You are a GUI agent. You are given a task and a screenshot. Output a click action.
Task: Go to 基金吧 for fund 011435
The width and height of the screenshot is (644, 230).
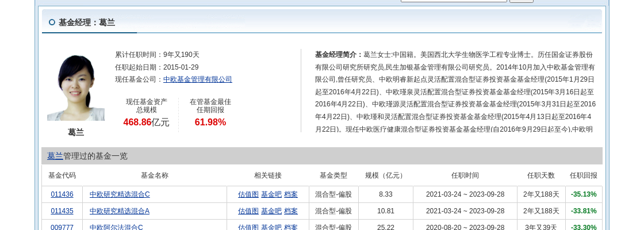tap(271, 211)
